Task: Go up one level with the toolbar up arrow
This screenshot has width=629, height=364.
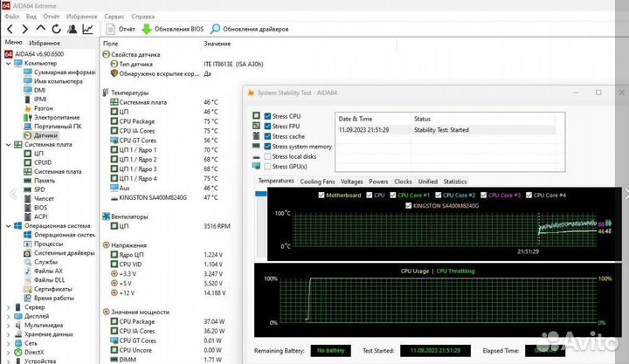Action: 40,28
